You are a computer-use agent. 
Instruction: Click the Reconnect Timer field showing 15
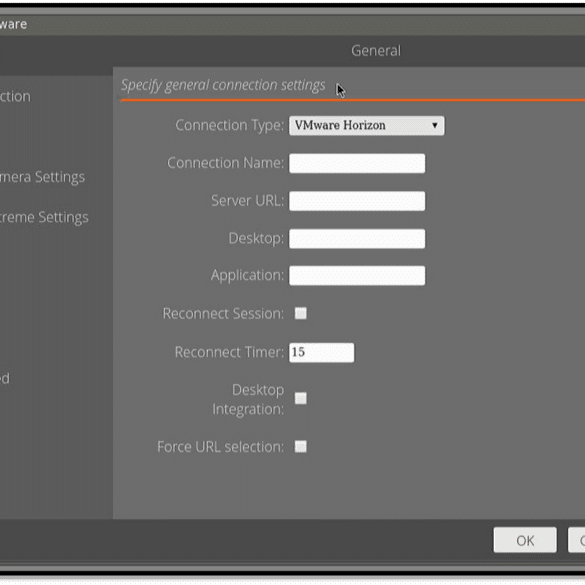(x=322, y=352)
